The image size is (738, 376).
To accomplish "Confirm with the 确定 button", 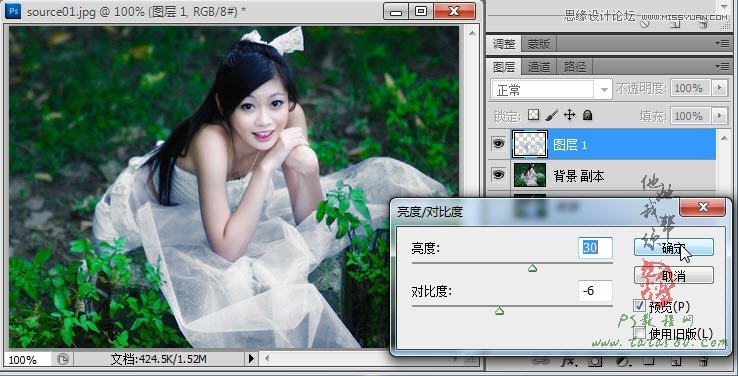I will 674,248.
